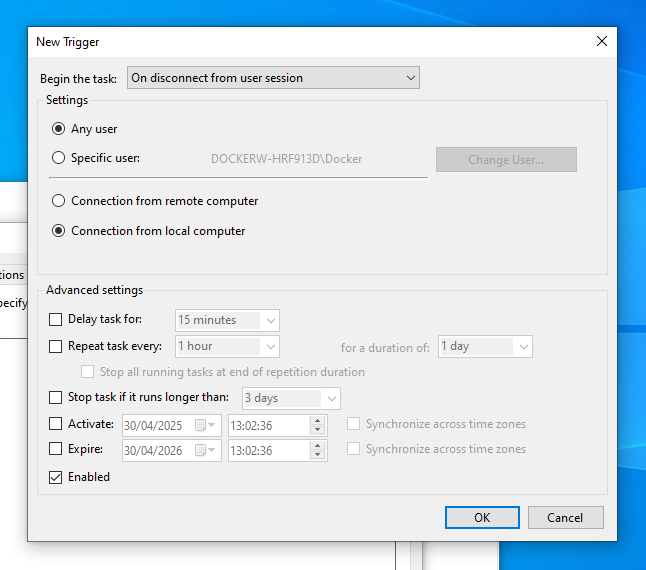Open the 'Begin the task' dropdown
The height and width of the screenshot is (570, 646).
(x=272, y=78)
